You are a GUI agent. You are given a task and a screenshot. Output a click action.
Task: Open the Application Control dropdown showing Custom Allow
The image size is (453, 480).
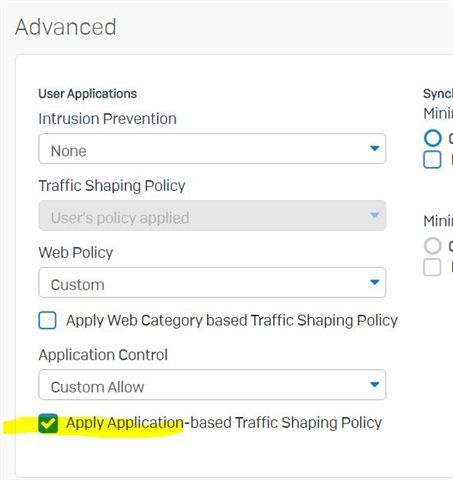pos(212,385)
